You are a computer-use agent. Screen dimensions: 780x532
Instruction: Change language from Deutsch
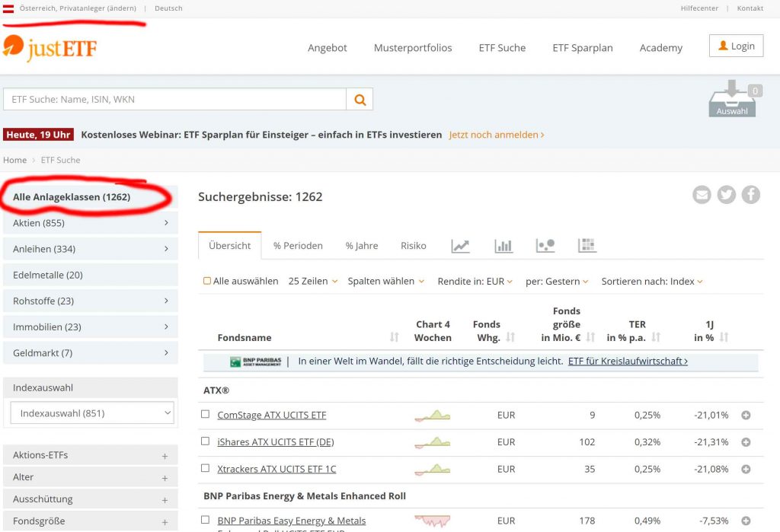[168, 8]
